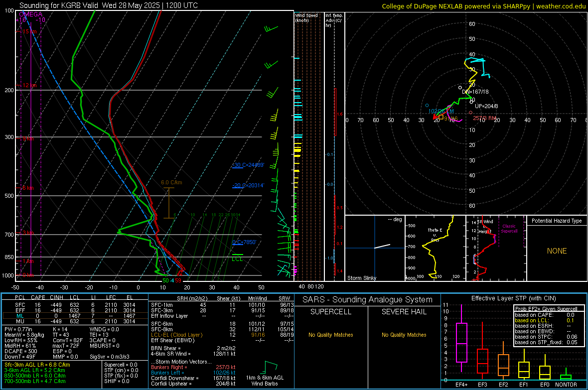Select the highlighted ML parcel row
The height and width of the screenshot is (390, 588).
[74, 316]
